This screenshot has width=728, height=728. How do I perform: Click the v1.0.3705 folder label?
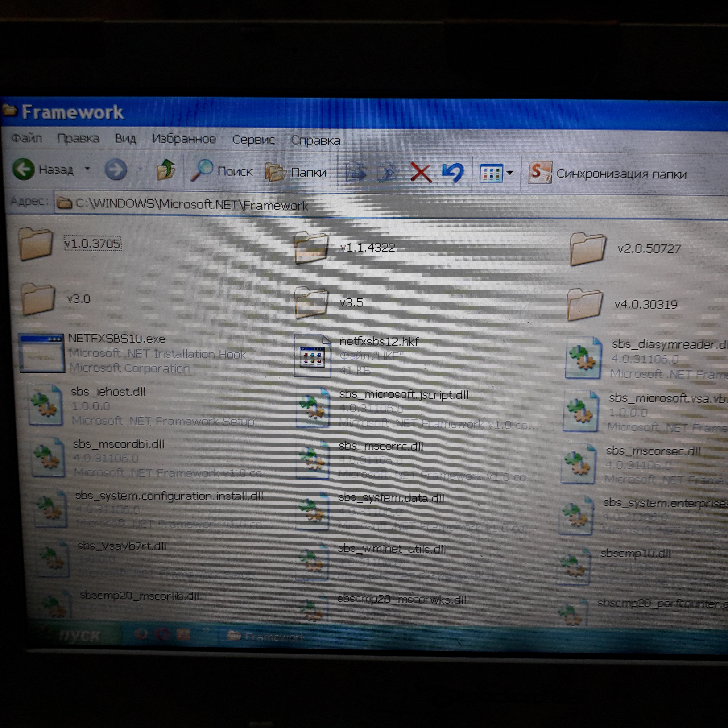point(92,244)
